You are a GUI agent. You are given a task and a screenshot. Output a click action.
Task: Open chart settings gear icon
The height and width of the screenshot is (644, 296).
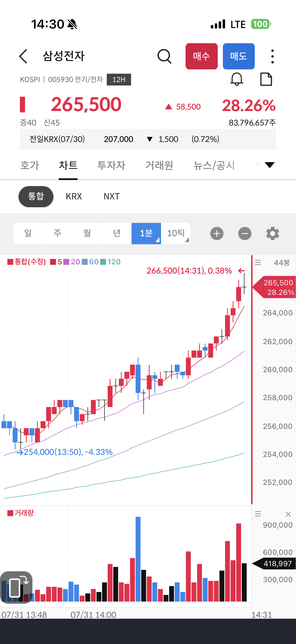coord(272,234)
